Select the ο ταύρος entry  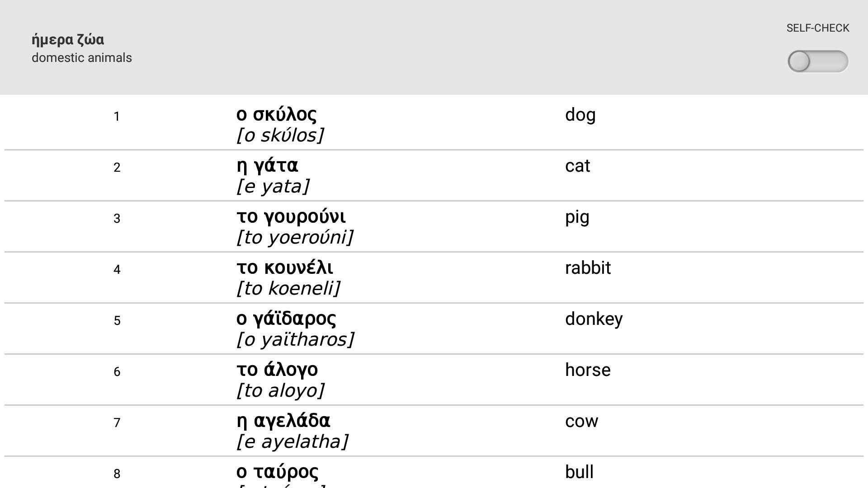click(277, 472)
